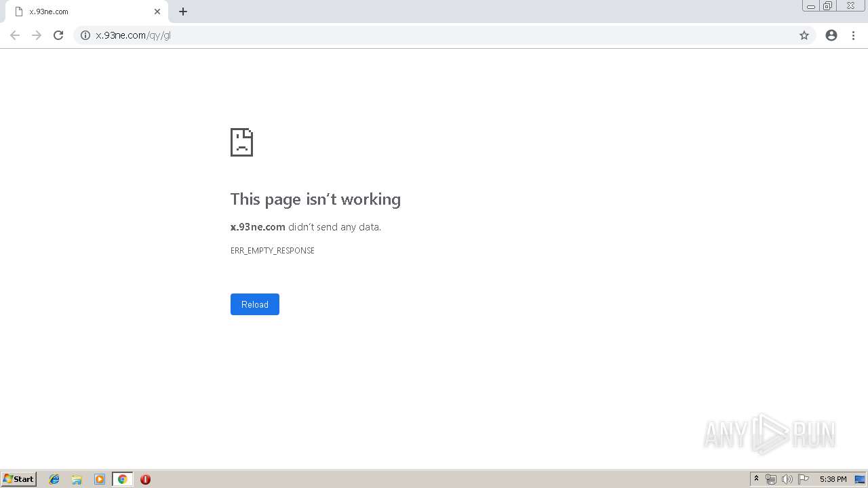Viewport: 868px width, 488px height.
Task: Click the address bar URL field
Action: pyautogui.click(x=444, y=35)
